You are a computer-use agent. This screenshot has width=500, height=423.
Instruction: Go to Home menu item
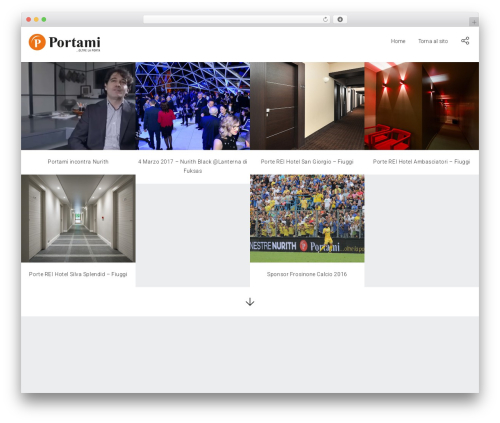[x=398, y=41]
